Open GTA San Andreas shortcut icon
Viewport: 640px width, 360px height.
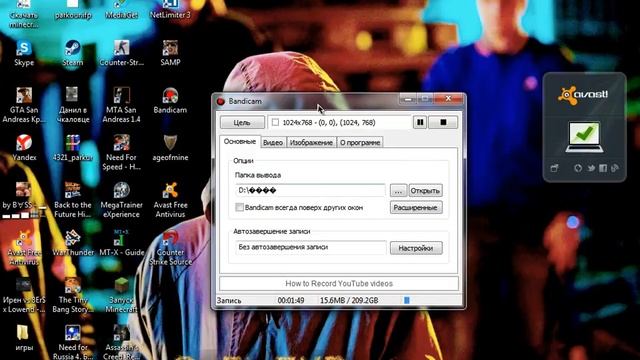pos(24,96)
